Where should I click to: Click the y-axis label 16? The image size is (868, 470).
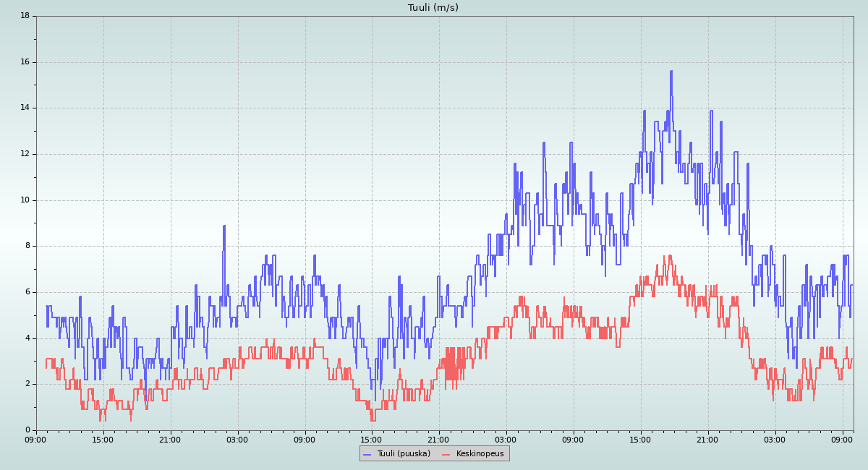[25, 62]
